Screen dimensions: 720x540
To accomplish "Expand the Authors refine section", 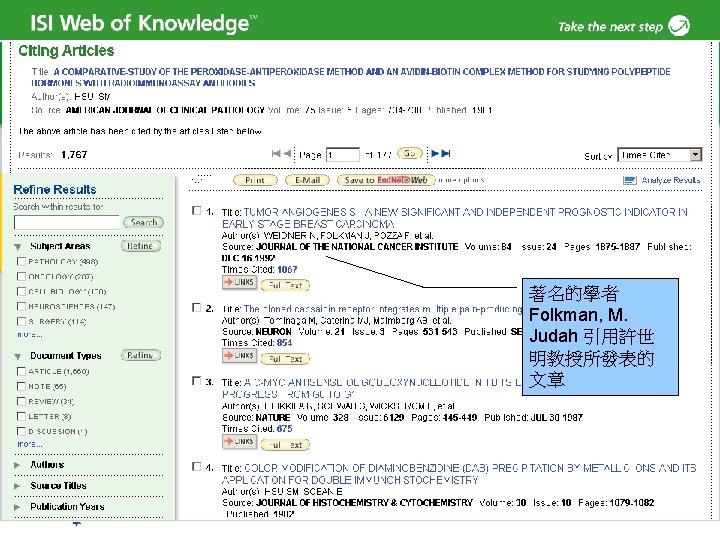I will click(18, 465).
